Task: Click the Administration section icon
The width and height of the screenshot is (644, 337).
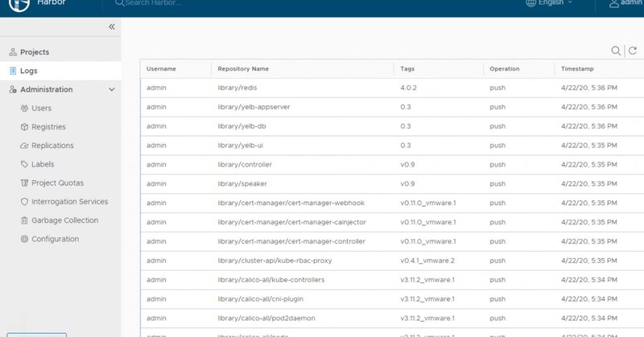Action: [13, 89]
